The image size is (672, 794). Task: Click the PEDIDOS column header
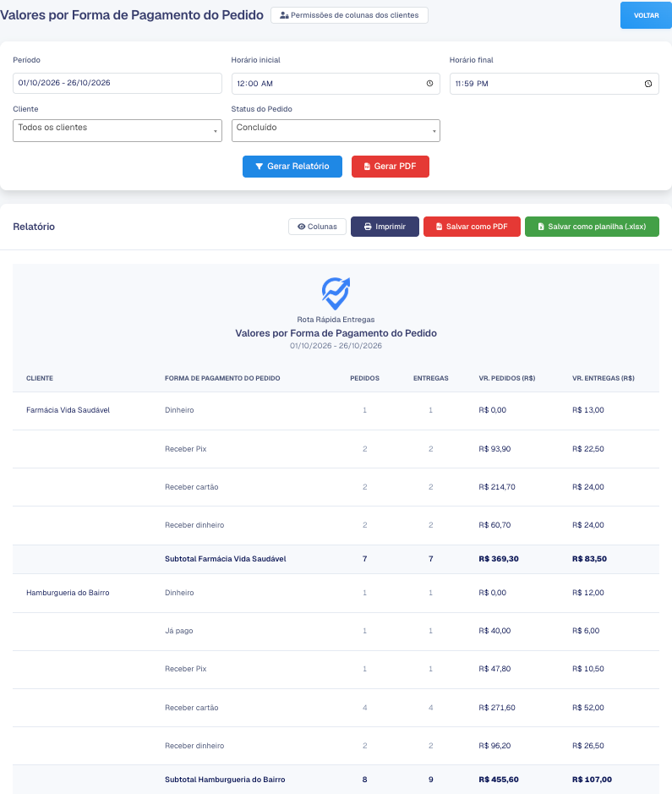coord(364,378)
